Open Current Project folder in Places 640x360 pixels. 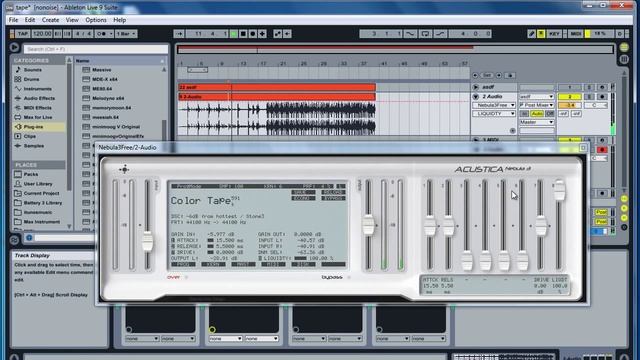click(41, 193)
